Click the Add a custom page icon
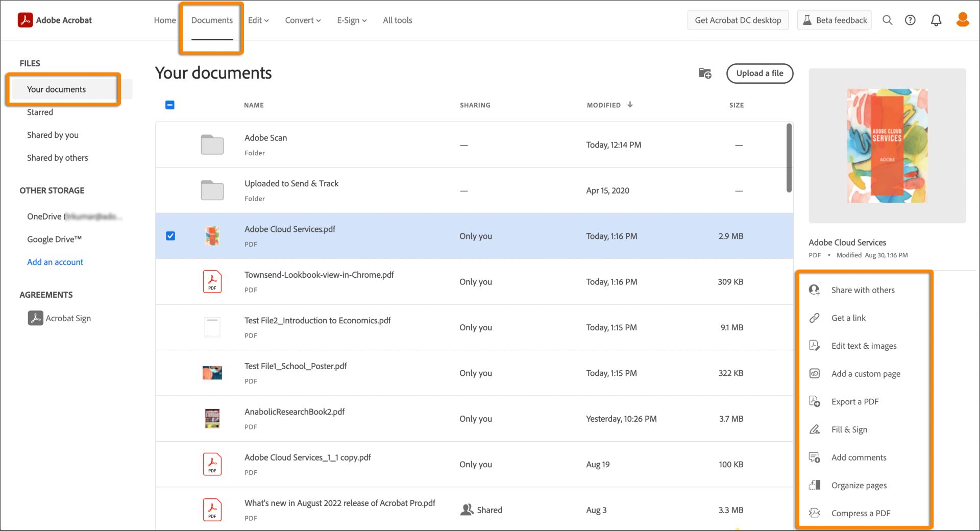 (815, 374)
